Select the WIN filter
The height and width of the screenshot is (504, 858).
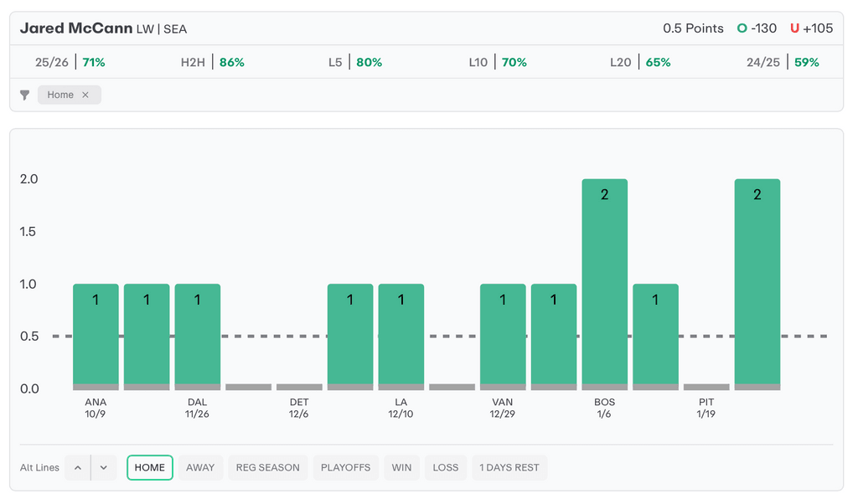(x=401, y=468)
